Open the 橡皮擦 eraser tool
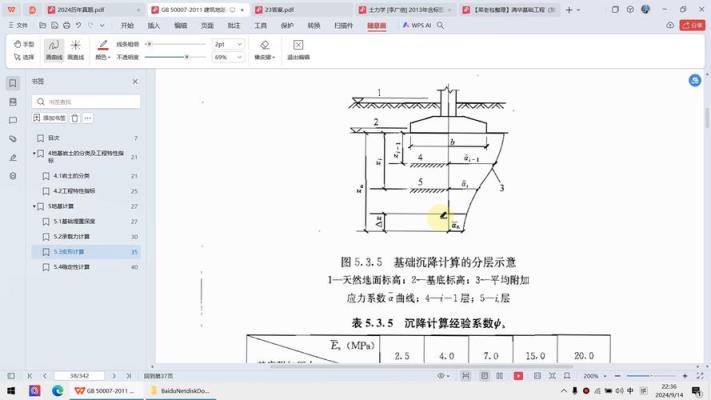The image size is (711, 400). pos(264,49)
